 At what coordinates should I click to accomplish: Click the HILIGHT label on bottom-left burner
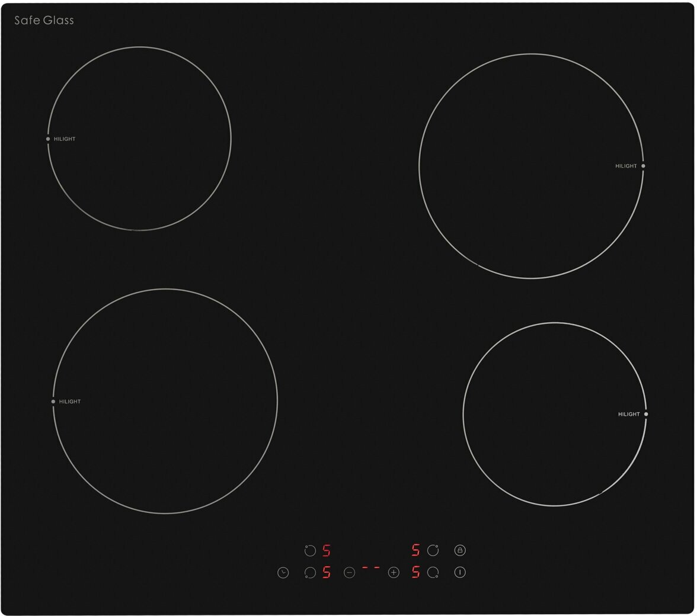pyautogui.click(x=70, y=402)
